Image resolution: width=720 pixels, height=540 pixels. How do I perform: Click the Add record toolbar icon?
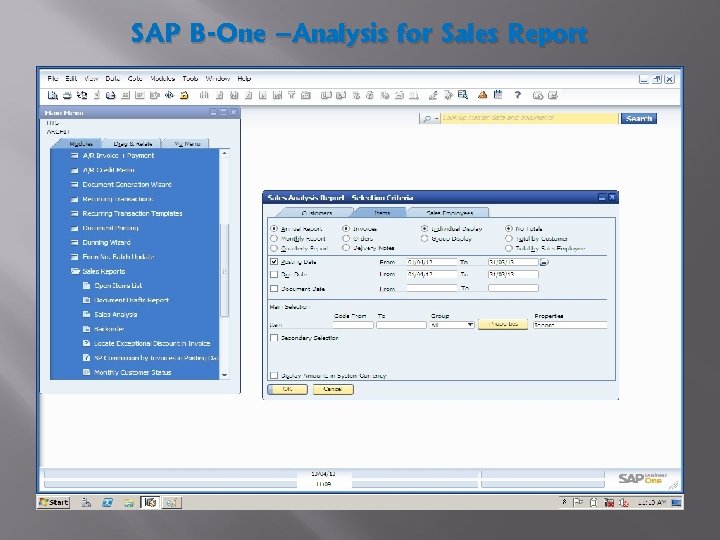[x=219, y=95]
